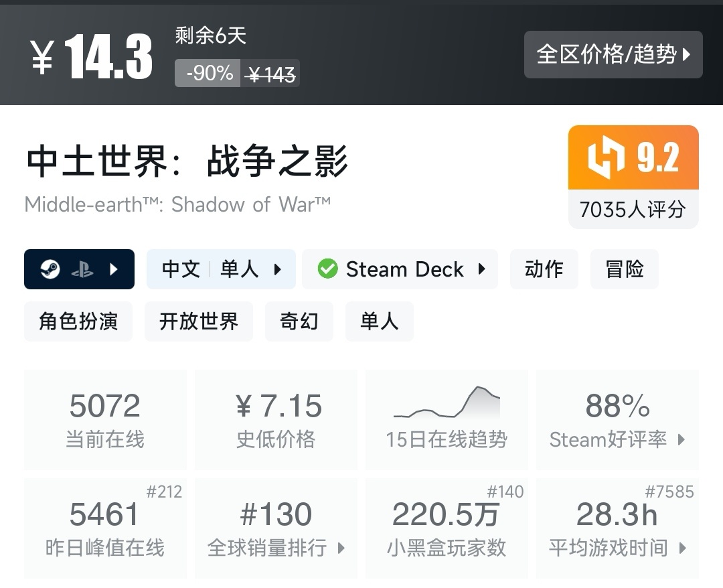Expand the platform selector arrow
The height and width of the screenshot is (588, 723).
pyautogui.click(x=114, y=269)
